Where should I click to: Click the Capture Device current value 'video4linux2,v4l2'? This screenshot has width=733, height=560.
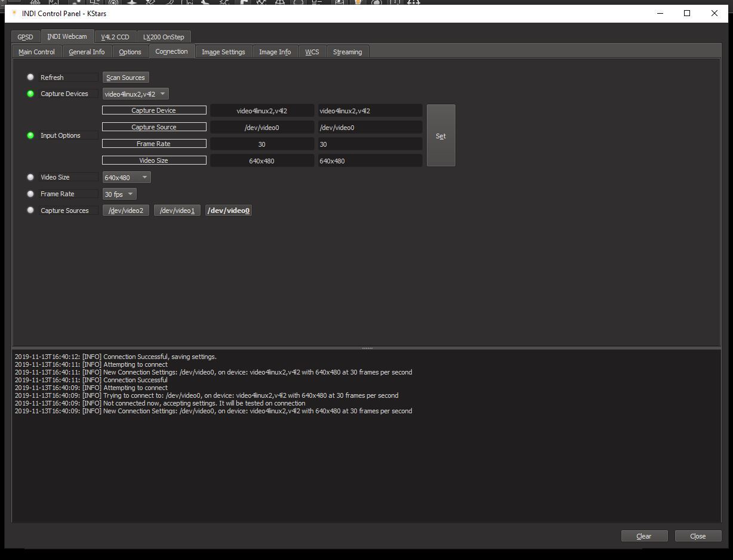point(262,110)
